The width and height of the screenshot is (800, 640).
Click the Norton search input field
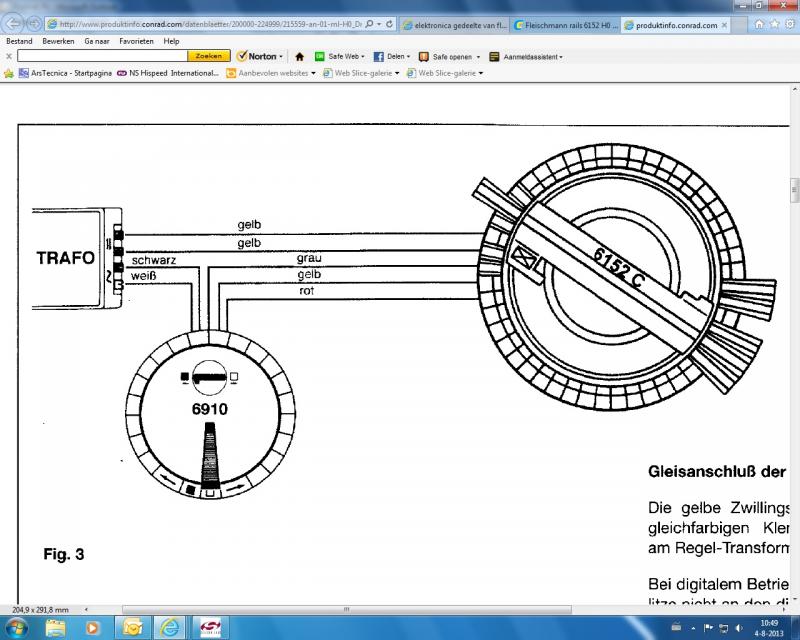click(102, 56)
